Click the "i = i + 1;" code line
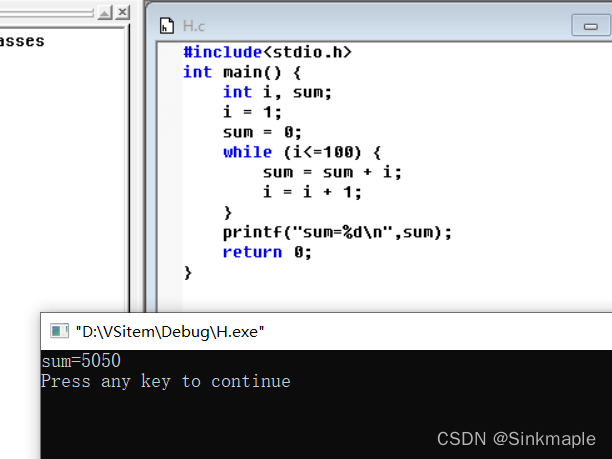The height and width of the screenshot is (459, 612). [312, 192]
